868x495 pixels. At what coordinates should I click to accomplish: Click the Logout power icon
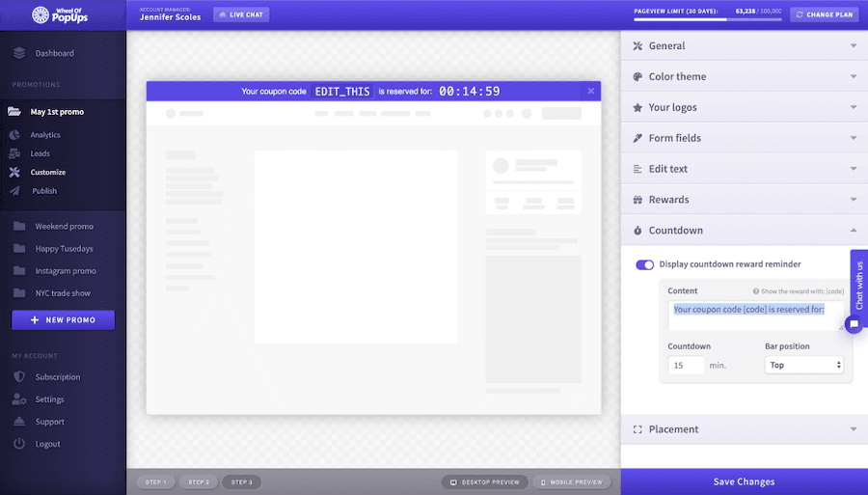point(18,444)
